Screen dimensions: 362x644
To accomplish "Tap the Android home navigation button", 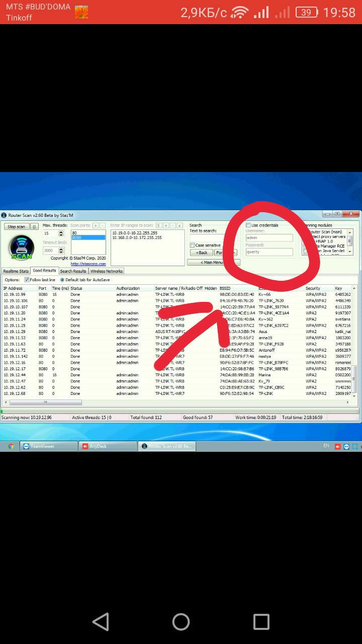I will click(x=181, y=622).
